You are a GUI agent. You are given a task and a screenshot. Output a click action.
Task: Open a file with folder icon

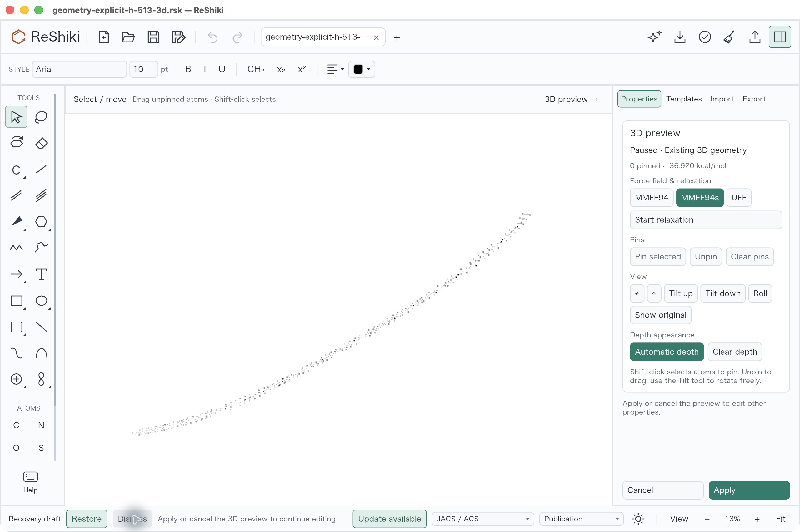(128, 37)
